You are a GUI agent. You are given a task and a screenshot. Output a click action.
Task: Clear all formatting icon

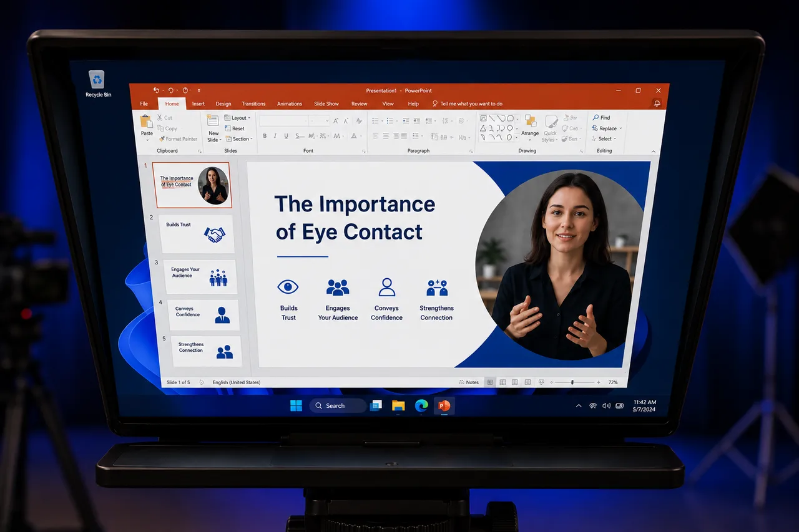pyautogui.click(x=360, y=121)
